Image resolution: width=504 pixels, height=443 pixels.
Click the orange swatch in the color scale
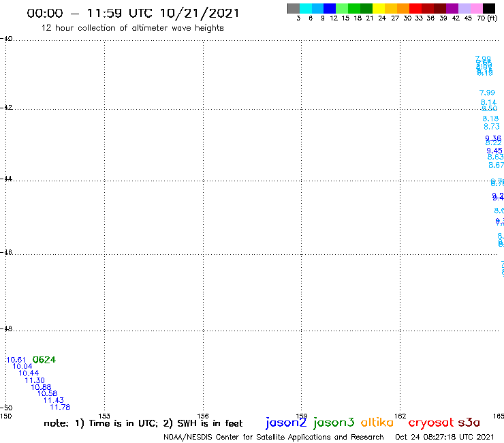coord(403,8)
